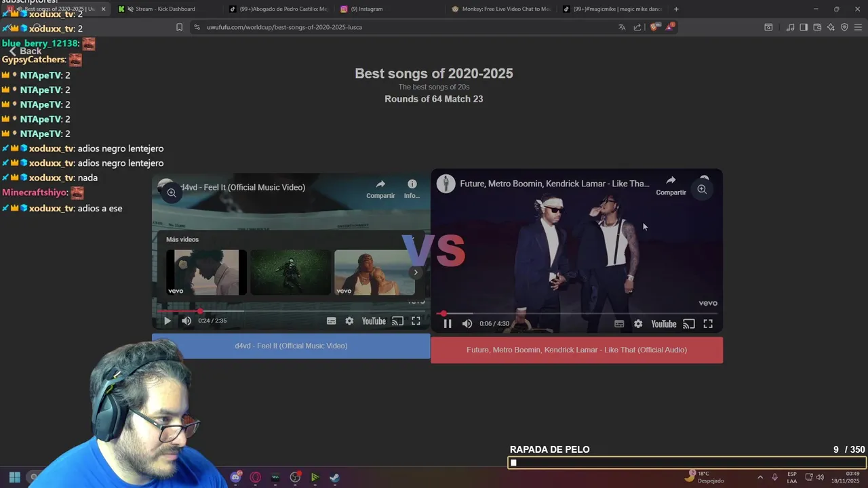This screenshot has width=868, height=488.
Task: Open Steam from the taskbar
Action: pos(334,477)
